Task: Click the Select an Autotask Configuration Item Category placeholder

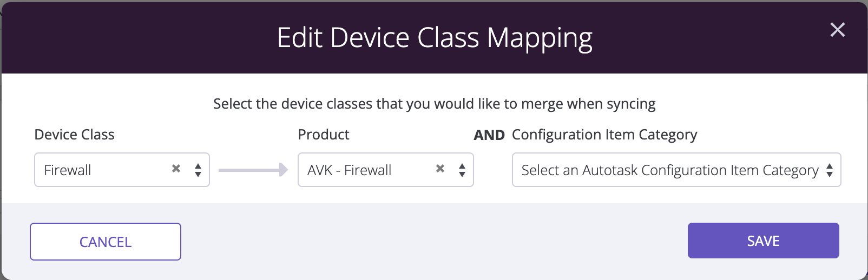Action: click(x=670, y=170)
